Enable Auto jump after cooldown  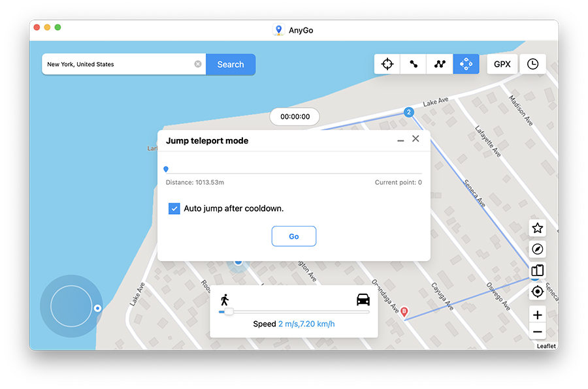point(174,208)
